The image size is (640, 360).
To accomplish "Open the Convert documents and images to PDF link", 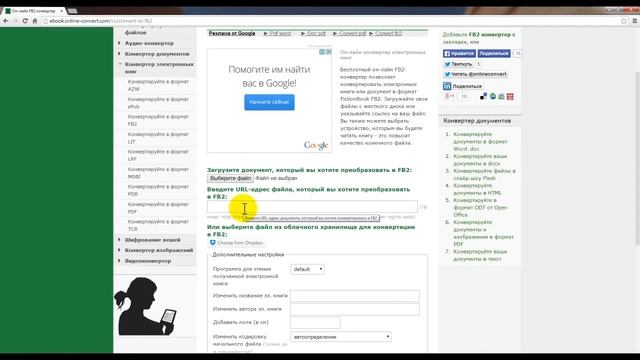I will tap(483, 233).
